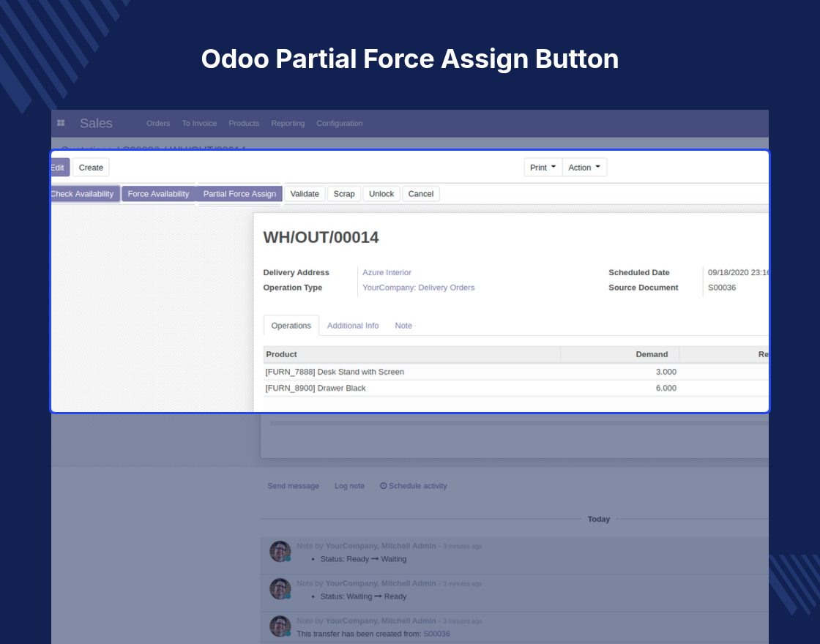Open the Configuration menu
820x644 pixels.
click(340, 124)
